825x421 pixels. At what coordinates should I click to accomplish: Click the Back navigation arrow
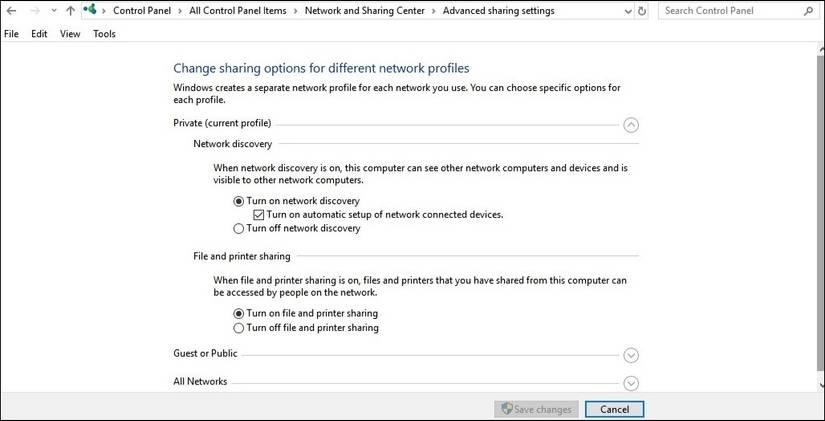(x=11, y=11)
